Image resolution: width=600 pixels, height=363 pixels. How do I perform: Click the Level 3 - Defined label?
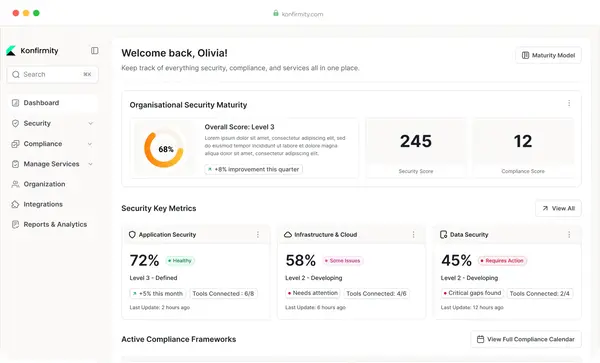tap(153, 278)
